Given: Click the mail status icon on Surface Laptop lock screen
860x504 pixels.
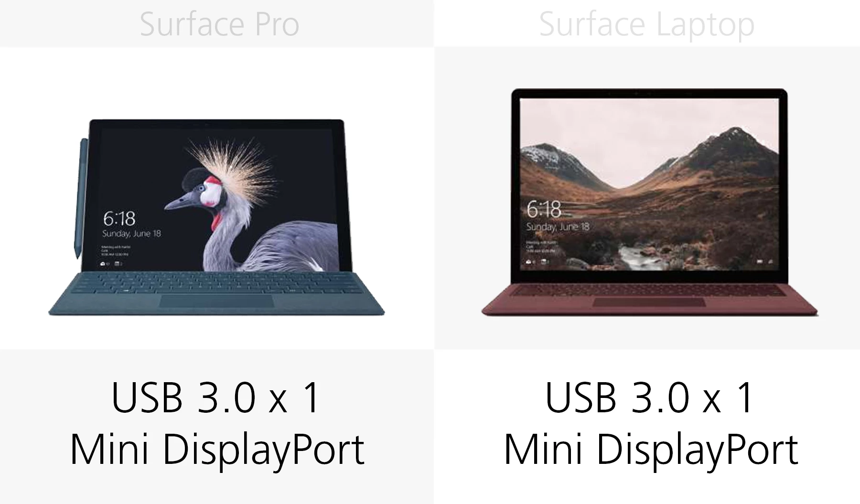Looking at the screenshot, I should 529,261.
